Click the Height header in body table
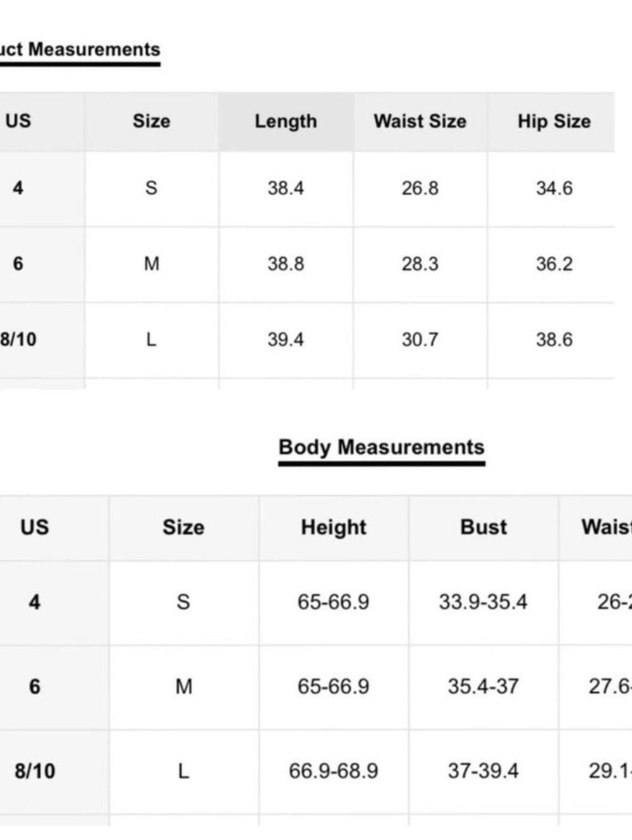The width and height of the screenshot is (632, 840). [x=334, y=527]
